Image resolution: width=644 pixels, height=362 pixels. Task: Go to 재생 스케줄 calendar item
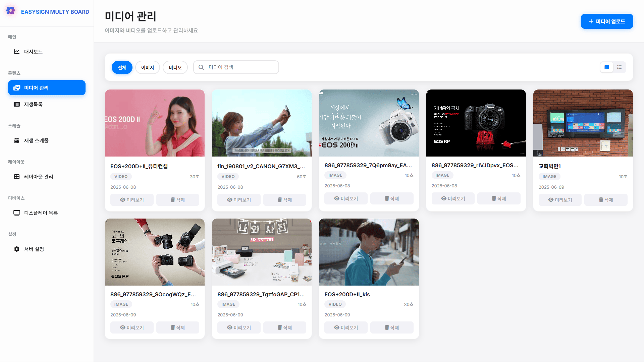pos(36,140)
